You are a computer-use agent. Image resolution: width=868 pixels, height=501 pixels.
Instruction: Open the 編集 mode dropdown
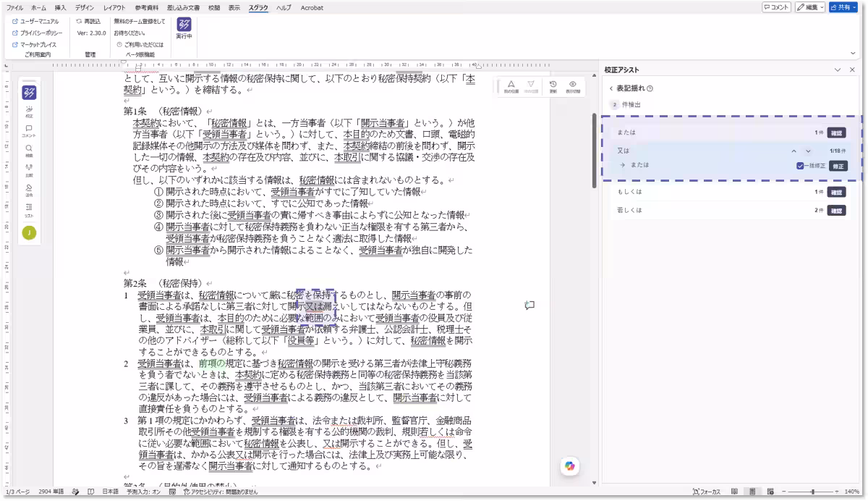pyautogui.click(x=810, y=7)
